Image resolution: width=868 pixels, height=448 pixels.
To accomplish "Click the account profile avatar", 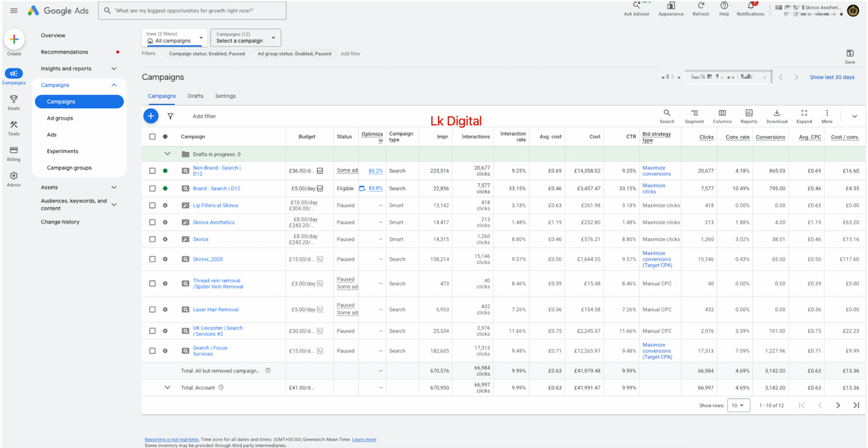I will [x=853, y=10].
